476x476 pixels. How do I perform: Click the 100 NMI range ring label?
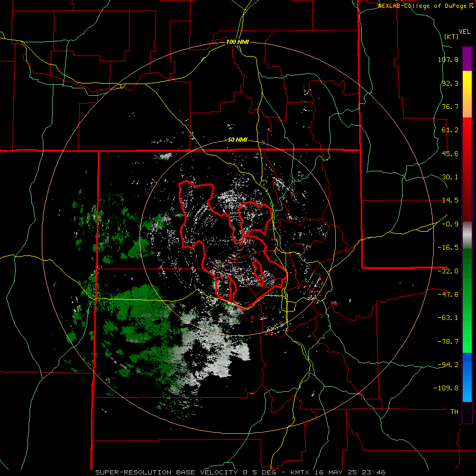pos(237,42)
